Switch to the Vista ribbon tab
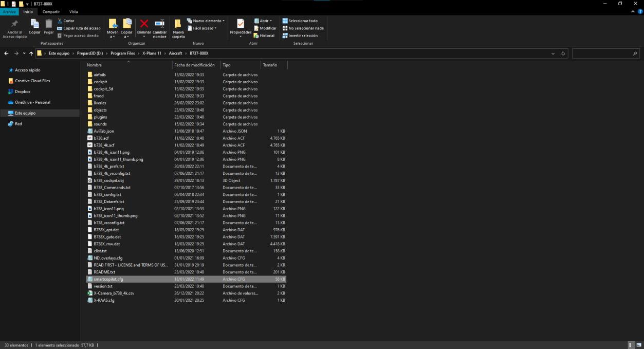Screen dimensions: 644x349 [x=73, y=12]
